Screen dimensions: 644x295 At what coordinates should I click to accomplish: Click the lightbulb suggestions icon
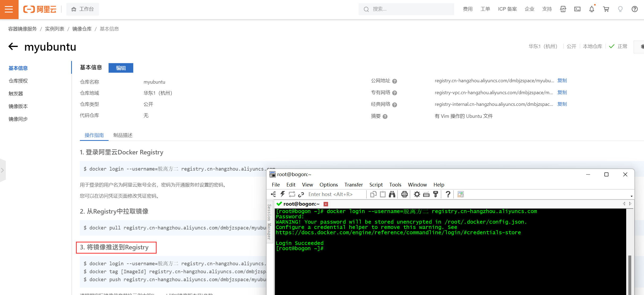coord(620,9)
